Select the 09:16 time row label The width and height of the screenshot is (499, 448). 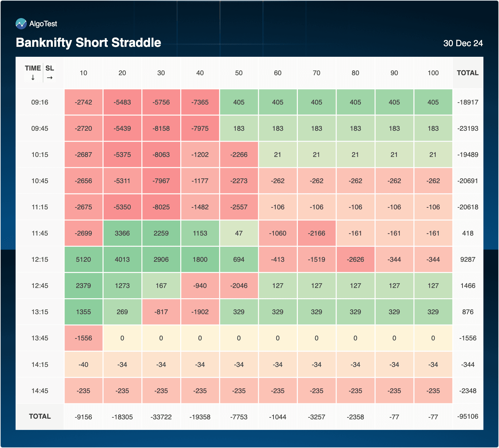(x=40, y=102)
